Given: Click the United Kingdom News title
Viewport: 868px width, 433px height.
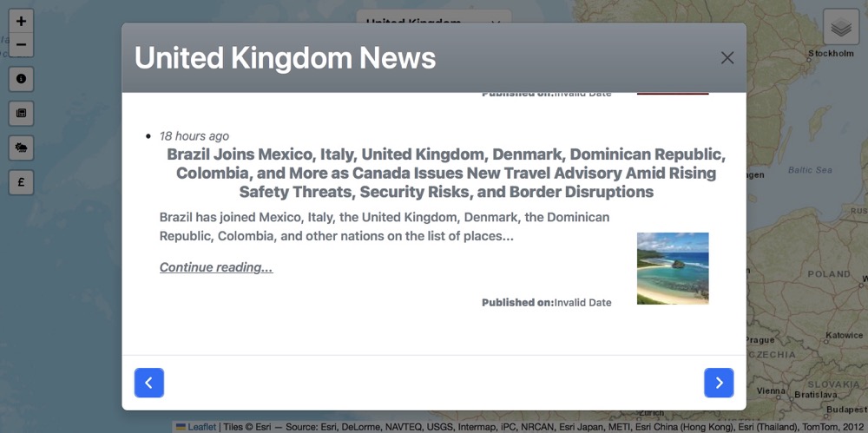Looking at the screenshot, I should (285, 58).
